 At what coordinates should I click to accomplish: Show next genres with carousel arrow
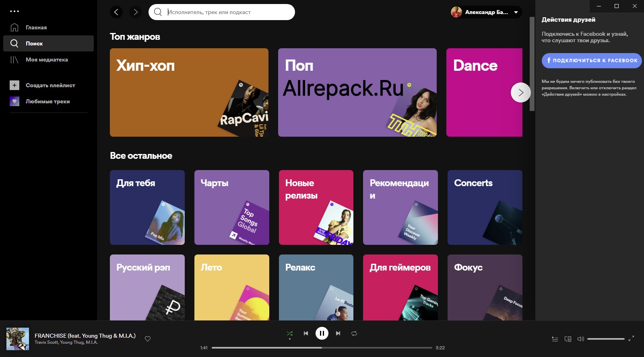coord(521,92)
